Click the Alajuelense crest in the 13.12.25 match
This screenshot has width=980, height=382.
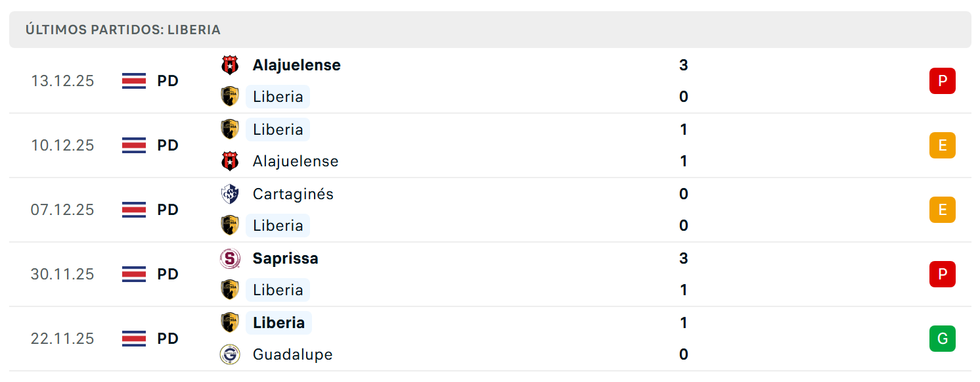pyautogui.click(x=230, y=65)
